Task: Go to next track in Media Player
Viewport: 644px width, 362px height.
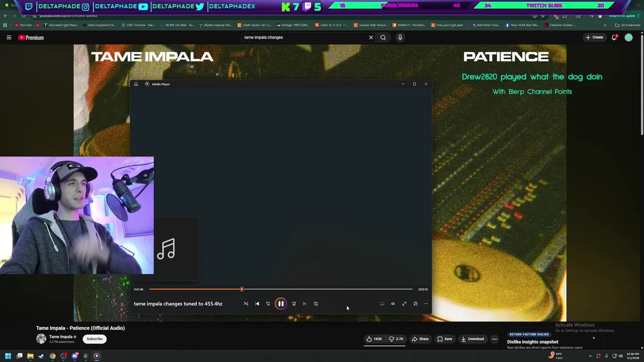Action: [305, 304]
